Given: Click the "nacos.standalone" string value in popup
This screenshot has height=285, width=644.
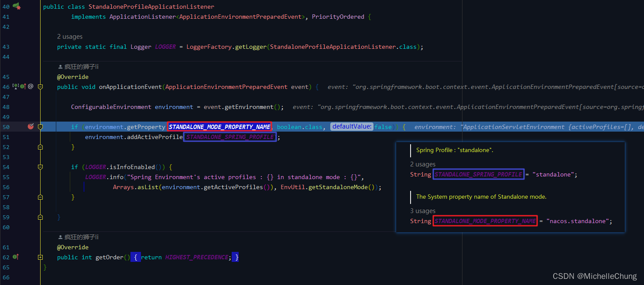Looking at the screenshot, I should [x=578, y=221].
